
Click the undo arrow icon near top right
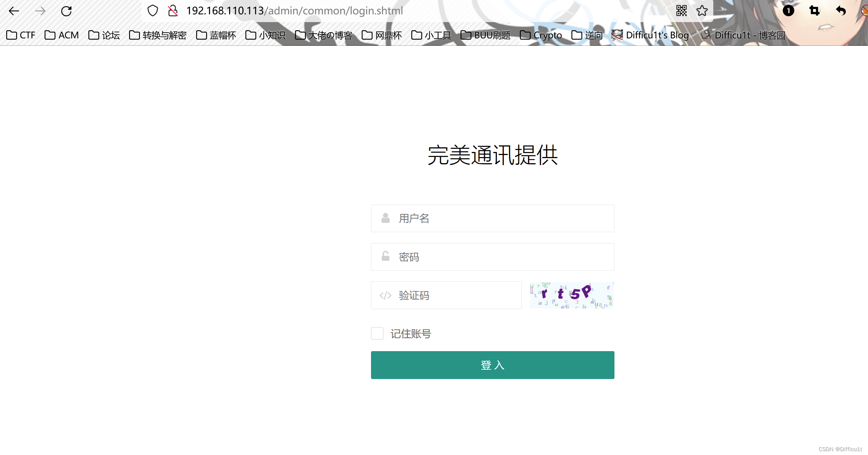point(841,11)
